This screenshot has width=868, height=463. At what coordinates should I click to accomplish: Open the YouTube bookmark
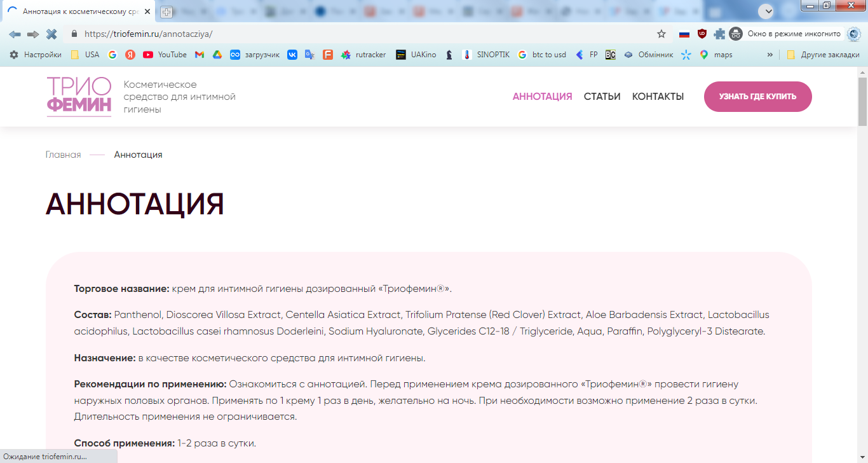tap(165, 55)
